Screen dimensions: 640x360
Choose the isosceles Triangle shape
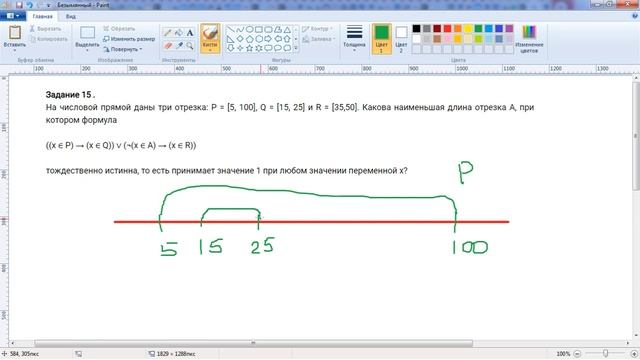(x=287, y=29)
